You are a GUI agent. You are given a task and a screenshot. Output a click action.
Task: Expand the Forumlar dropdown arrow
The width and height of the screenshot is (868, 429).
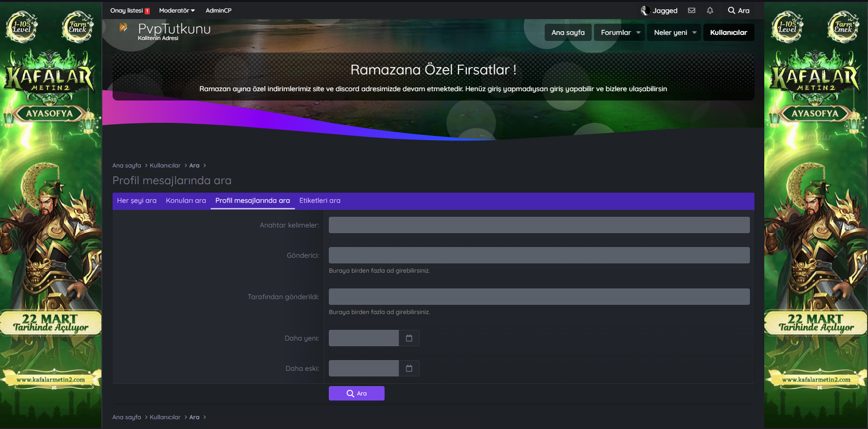639,33
